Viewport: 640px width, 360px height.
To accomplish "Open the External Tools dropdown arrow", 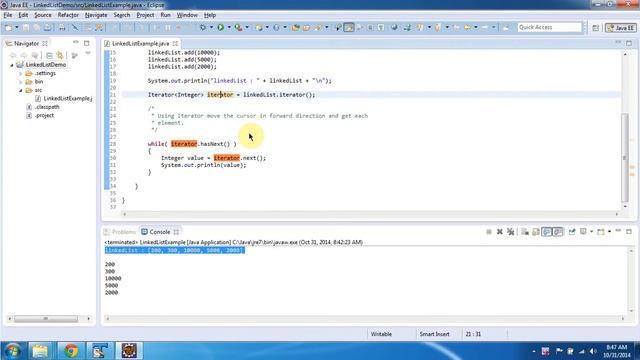I will (x=247, y=27).
